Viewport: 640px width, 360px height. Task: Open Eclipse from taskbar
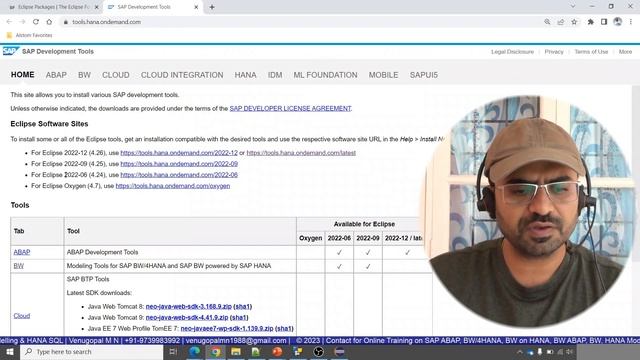point(339,351)
